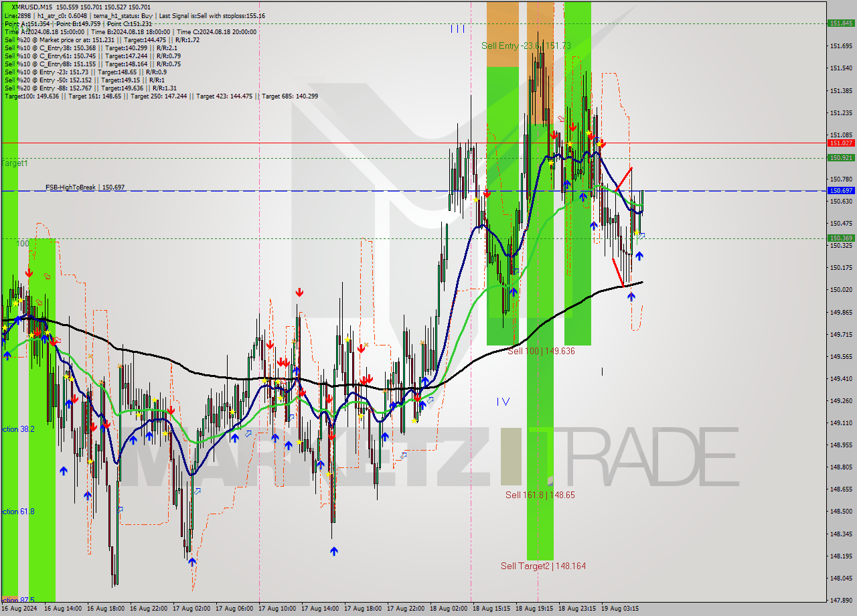Select the 151.845 green price tag
The image size is (857, 616).
(841, 23)
